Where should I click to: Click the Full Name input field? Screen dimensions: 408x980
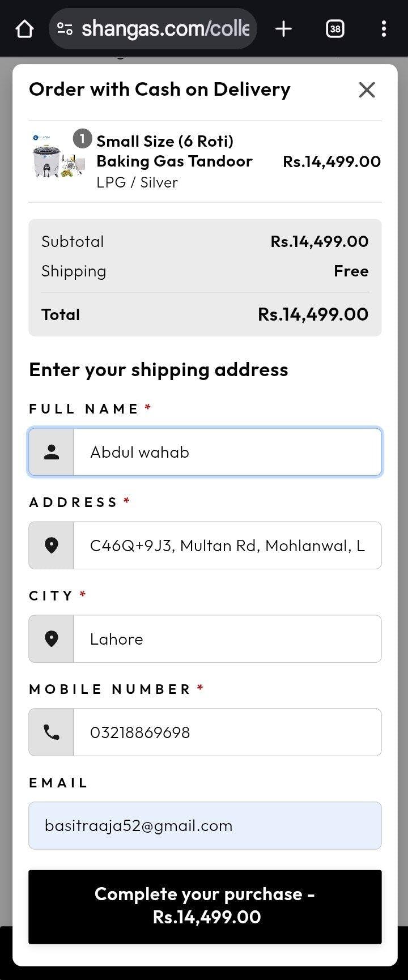tap(227, 452)
